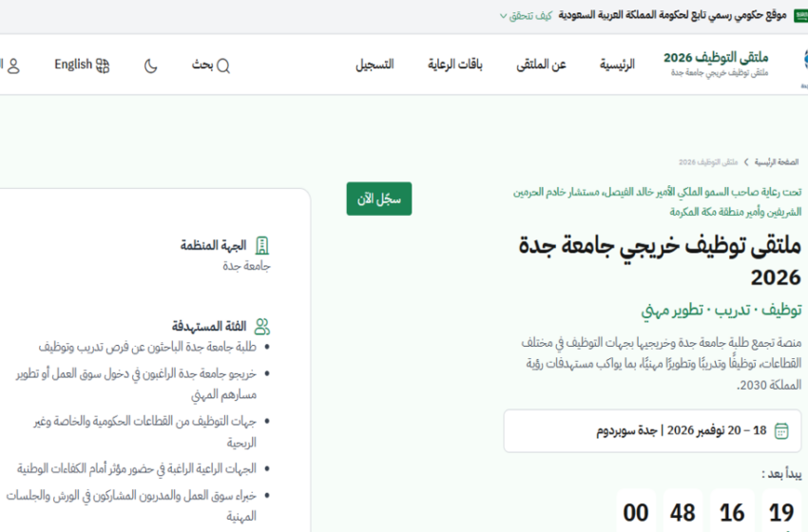
Task: Click the tagline توظيف · تدريب · تطوير مهني
Action: pyautogui.click(x=721, y=310)
